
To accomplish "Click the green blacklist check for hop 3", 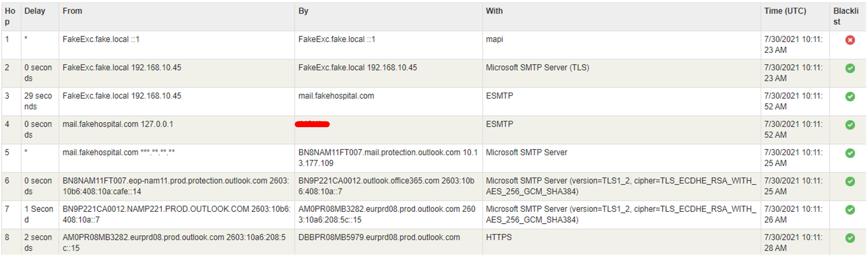I will pyautogui.click(x=850, y=96).
